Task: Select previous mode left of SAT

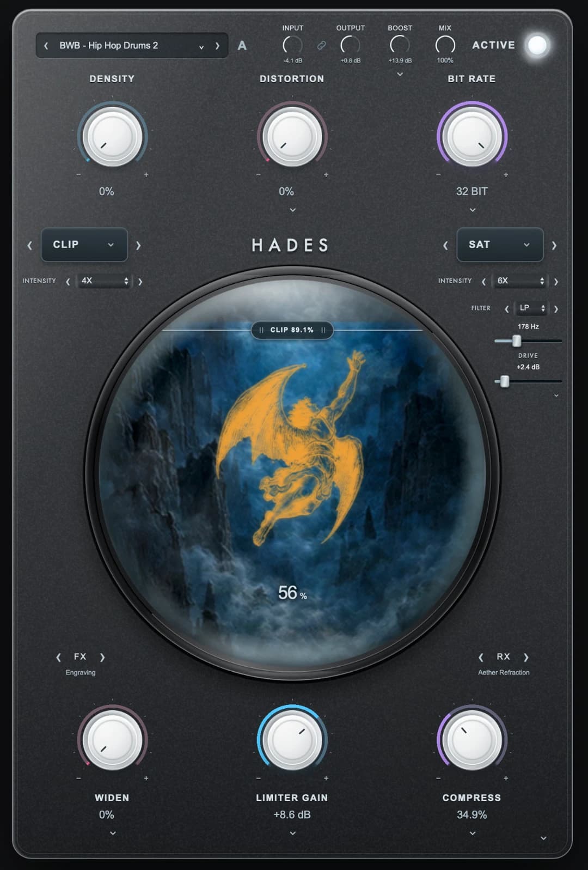Action: click(445, 245)
